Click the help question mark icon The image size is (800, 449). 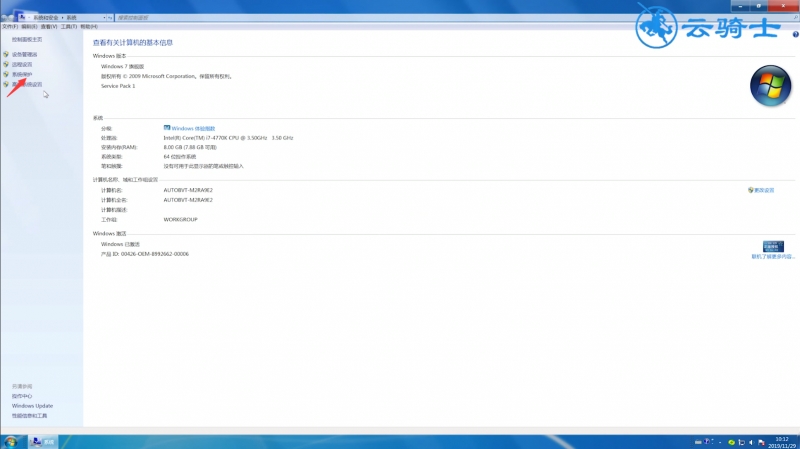pos(795,34)
